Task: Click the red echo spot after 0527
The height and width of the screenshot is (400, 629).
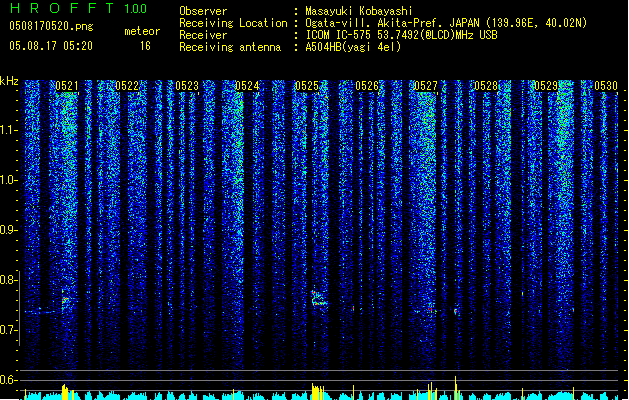Action: point(456,311)
